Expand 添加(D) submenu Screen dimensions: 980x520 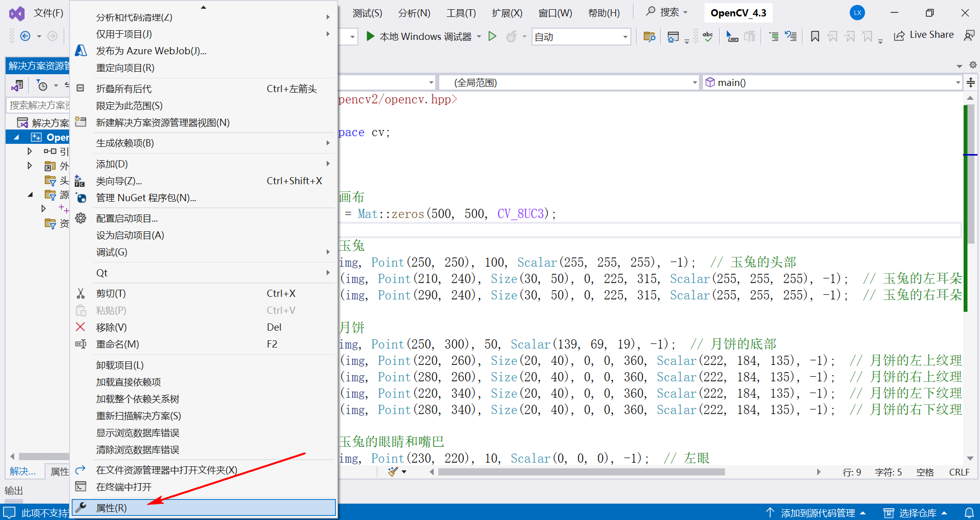coord(204,164)
